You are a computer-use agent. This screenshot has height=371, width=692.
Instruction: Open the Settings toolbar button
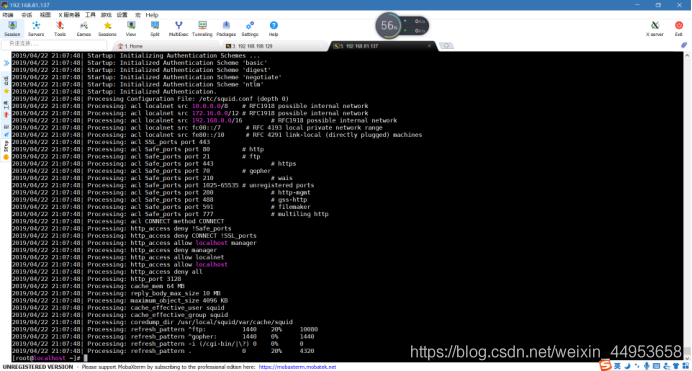[250, 29]
